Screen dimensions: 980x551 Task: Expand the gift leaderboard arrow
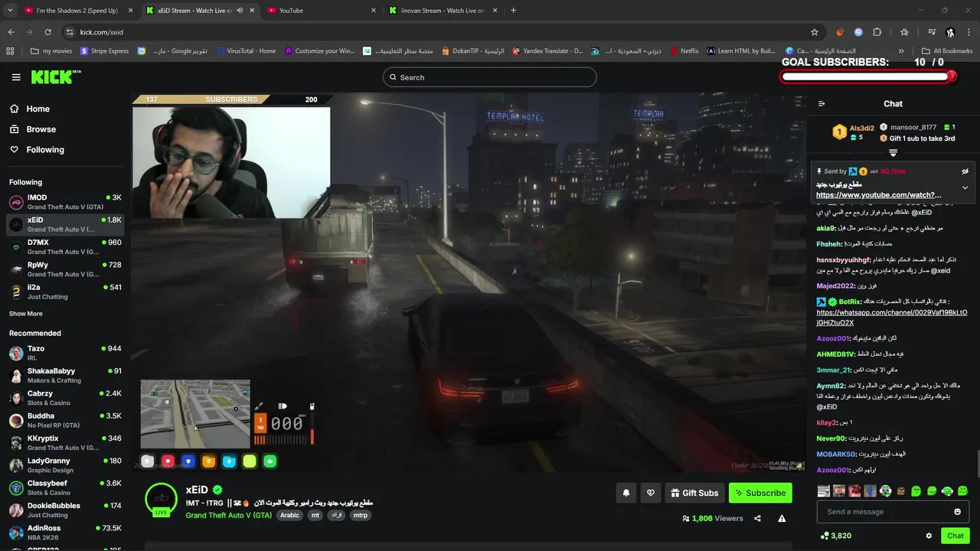(893, 153)
